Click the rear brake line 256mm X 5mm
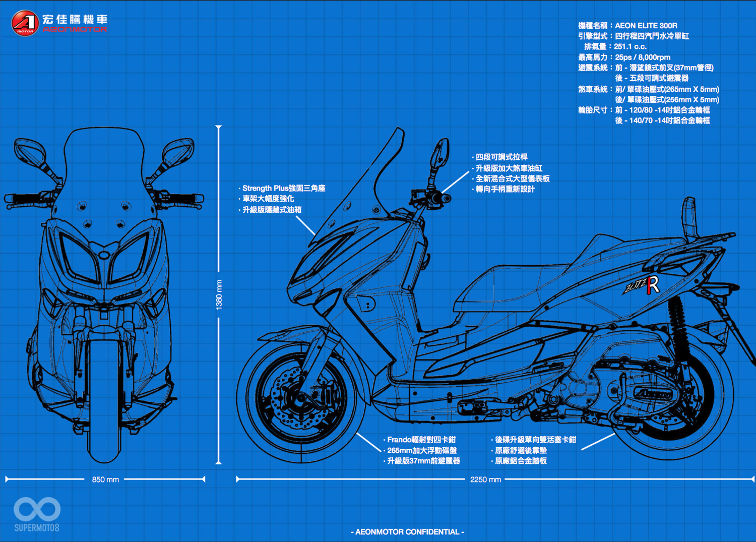The width and height of the screenshot is (756, 542). click(667, 100)
